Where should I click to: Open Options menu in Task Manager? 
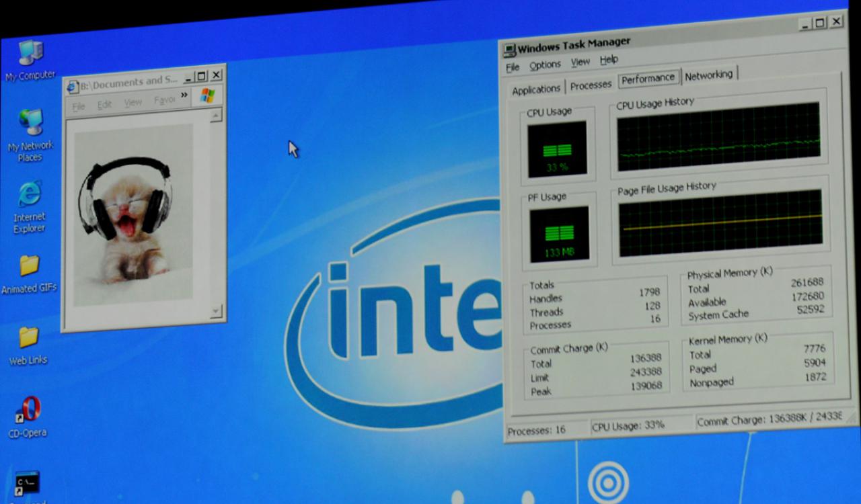point(545,65)
